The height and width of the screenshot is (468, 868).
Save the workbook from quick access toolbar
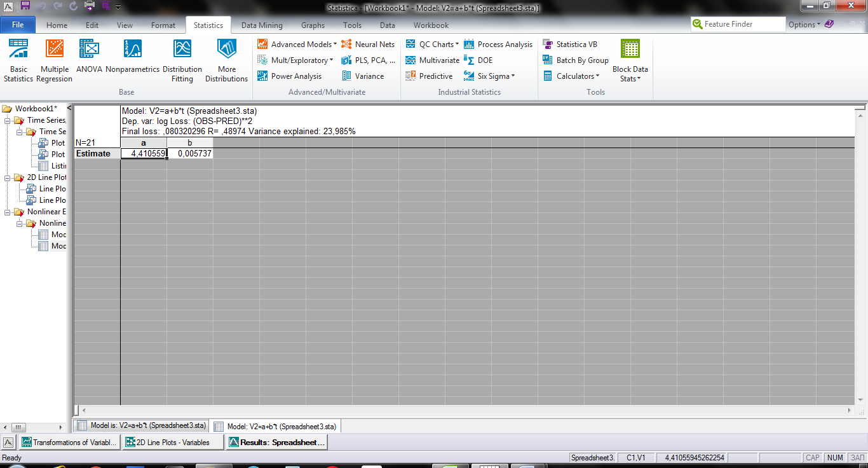click(25, 6)
